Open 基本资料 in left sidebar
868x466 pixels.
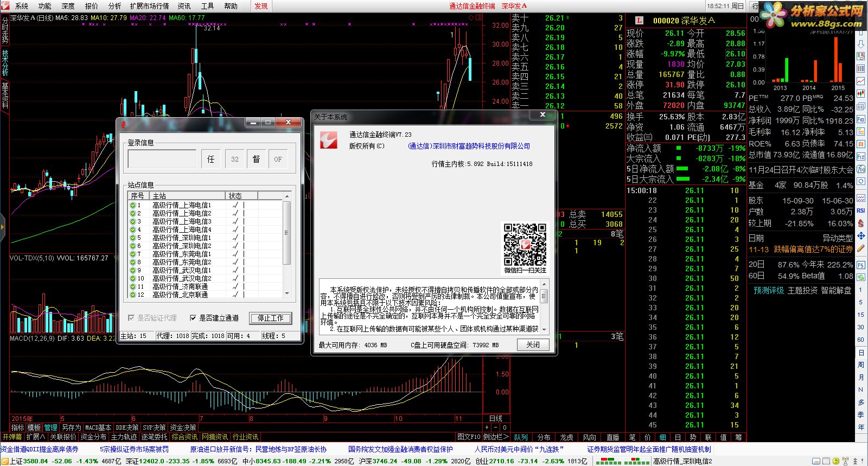(5, 95)
